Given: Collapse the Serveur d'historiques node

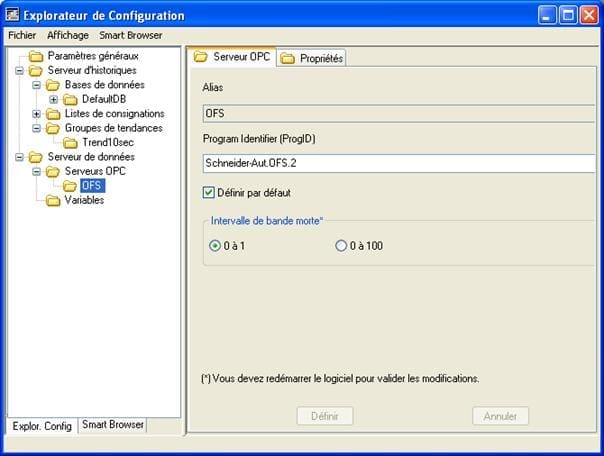Looking at the screenshot, I should tap(19, 71).
